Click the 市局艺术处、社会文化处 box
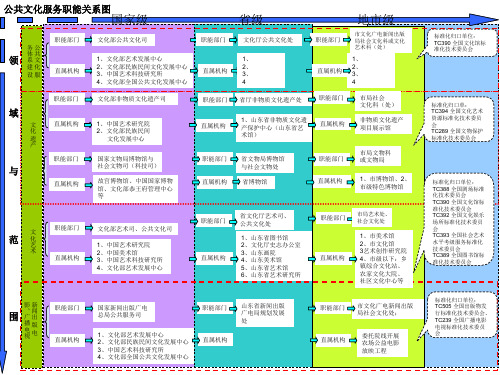The height and width of the screenshot is (375, 500). [372, 217]
